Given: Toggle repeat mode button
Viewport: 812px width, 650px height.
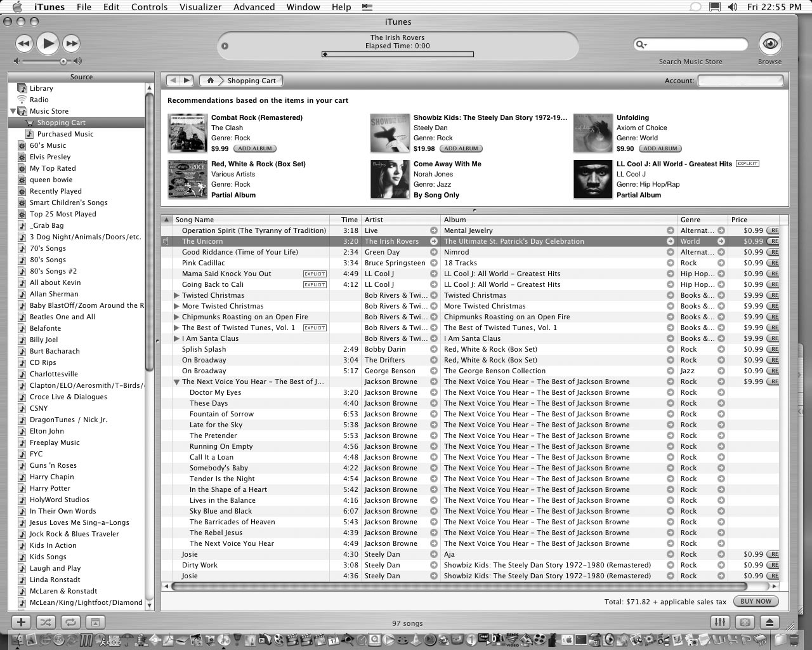Looking at the screenshot, I should tap(70, 622).
